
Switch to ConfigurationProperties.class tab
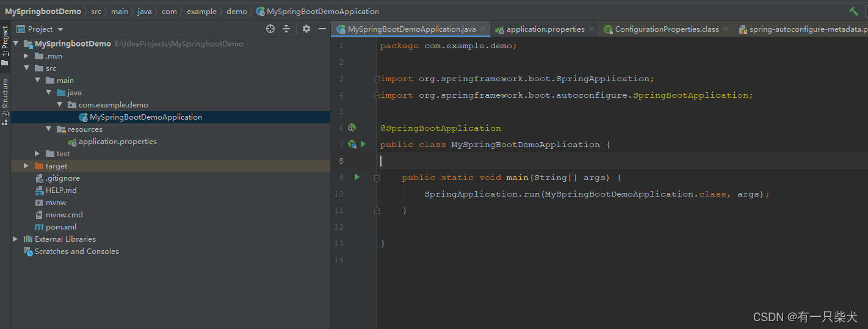click(x=667, y=29)
